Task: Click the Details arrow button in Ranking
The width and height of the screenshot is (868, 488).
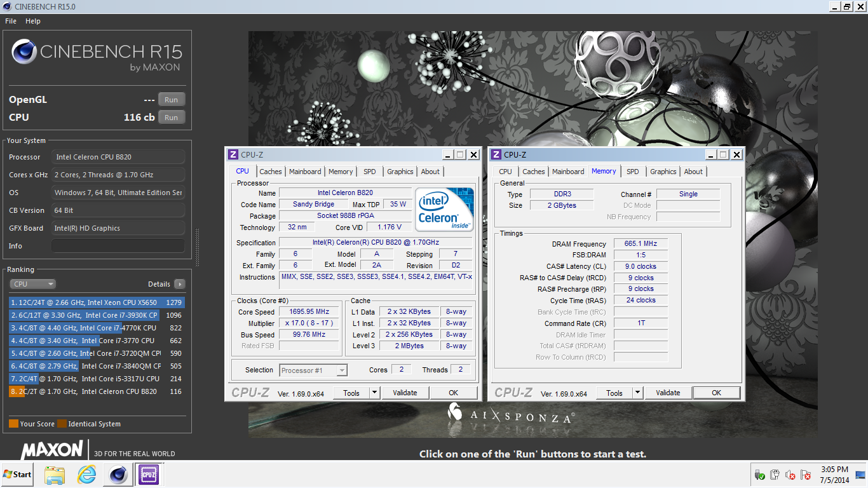Action: (x=180, y=284)
